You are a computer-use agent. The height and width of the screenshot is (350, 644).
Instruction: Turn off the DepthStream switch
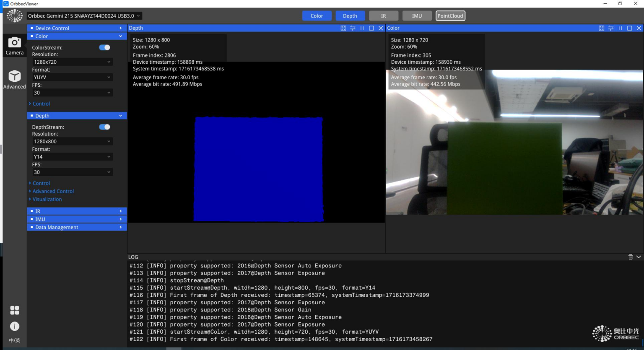[x=104, y=127]
